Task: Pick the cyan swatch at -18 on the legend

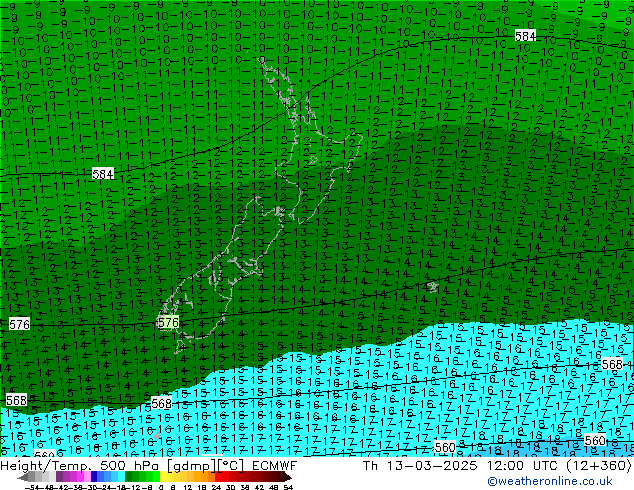Action: pyautogui.click(x=122, y=476)
